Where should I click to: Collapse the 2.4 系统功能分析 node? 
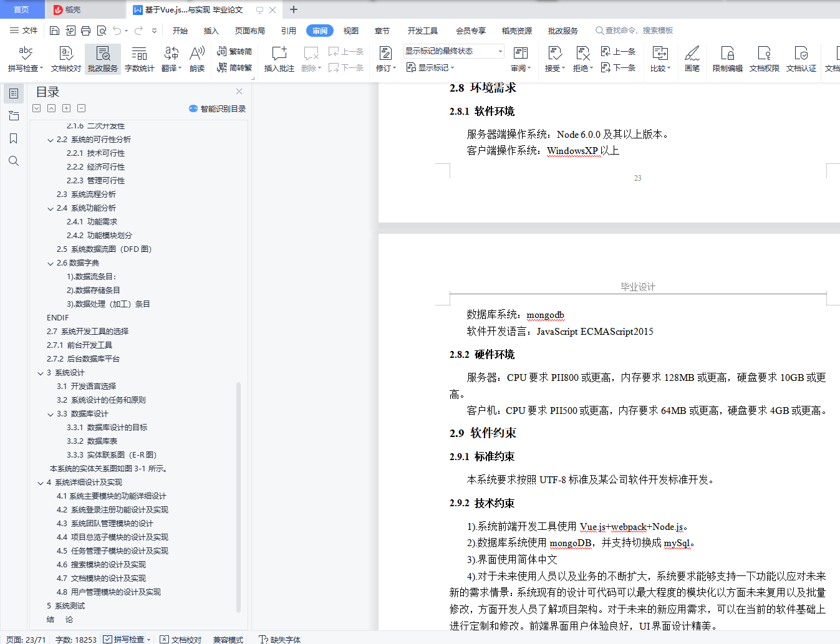(x=51, y=208)
